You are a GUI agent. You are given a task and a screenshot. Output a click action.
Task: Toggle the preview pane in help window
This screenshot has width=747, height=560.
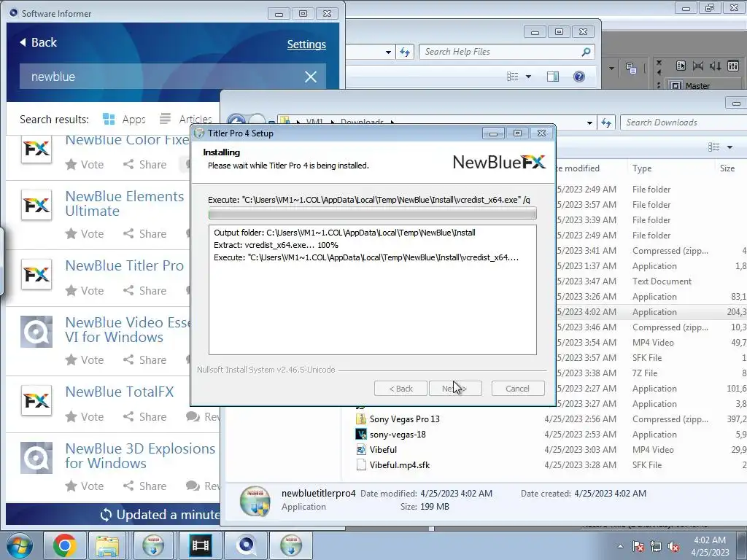(x=553, y=77)
